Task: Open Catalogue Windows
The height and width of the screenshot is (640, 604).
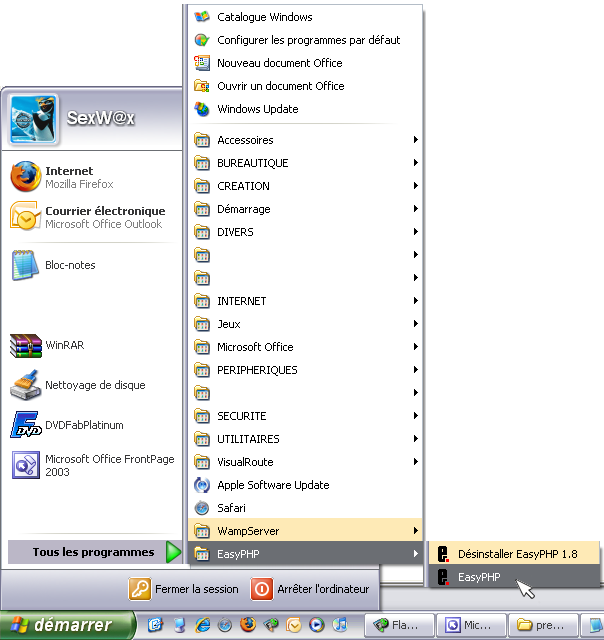Action: pyautogui.click(x=305, y=17)
